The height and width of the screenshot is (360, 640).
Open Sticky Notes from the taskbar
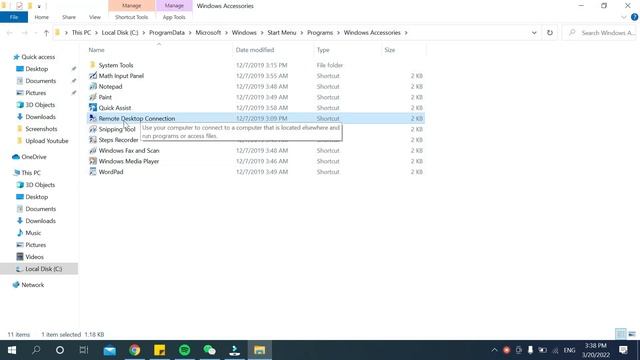click(x=160, y=350)
